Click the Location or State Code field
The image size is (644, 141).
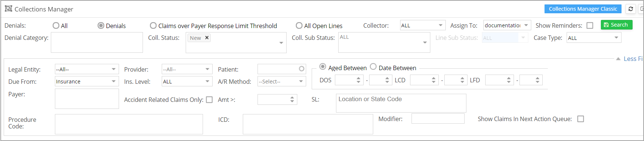coord(401,103)
